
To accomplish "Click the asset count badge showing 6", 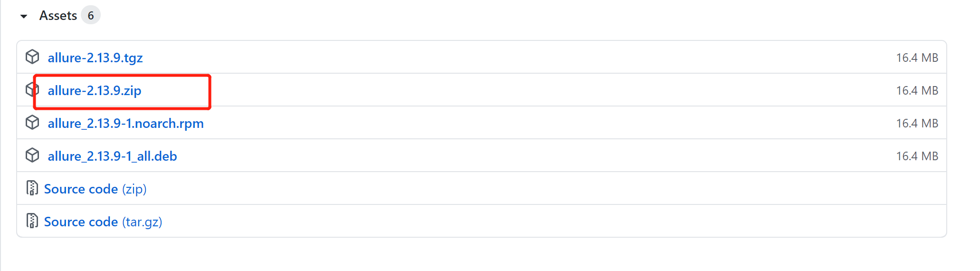I will (91, 16).
